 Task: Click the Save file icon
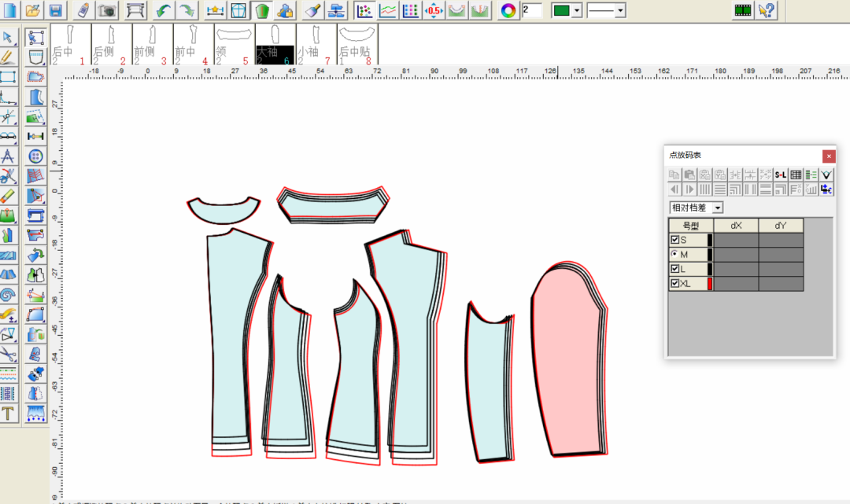click(x=55, y=10)
